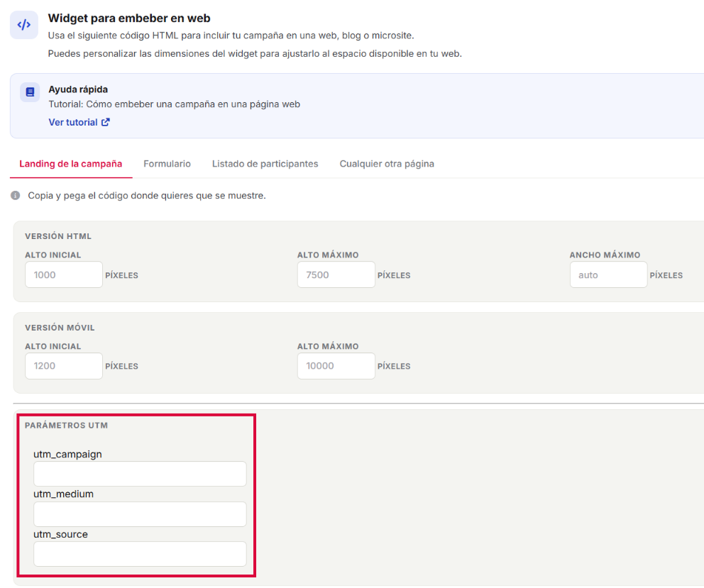Image resolution: width=704 pixels, height=588 pixels.
Task: Click the Ayuda rápida book icon
Action: [x=30, y=92]
